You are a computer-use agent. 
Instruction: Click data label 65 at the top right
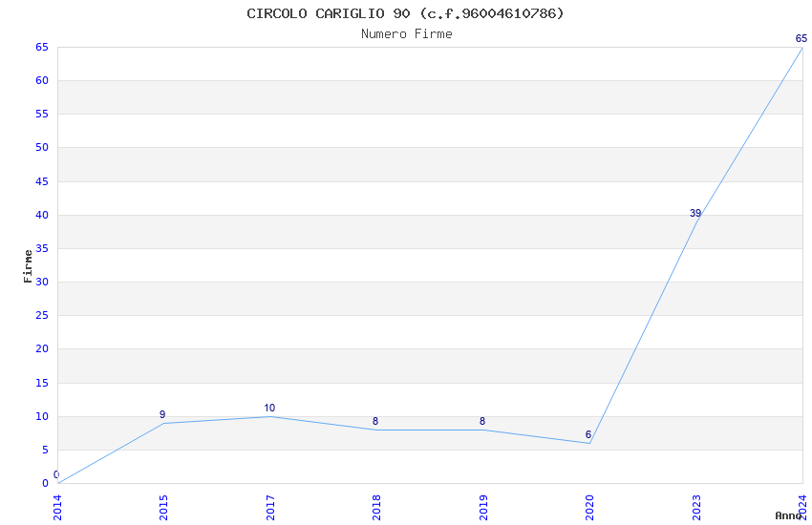(801, 38)
